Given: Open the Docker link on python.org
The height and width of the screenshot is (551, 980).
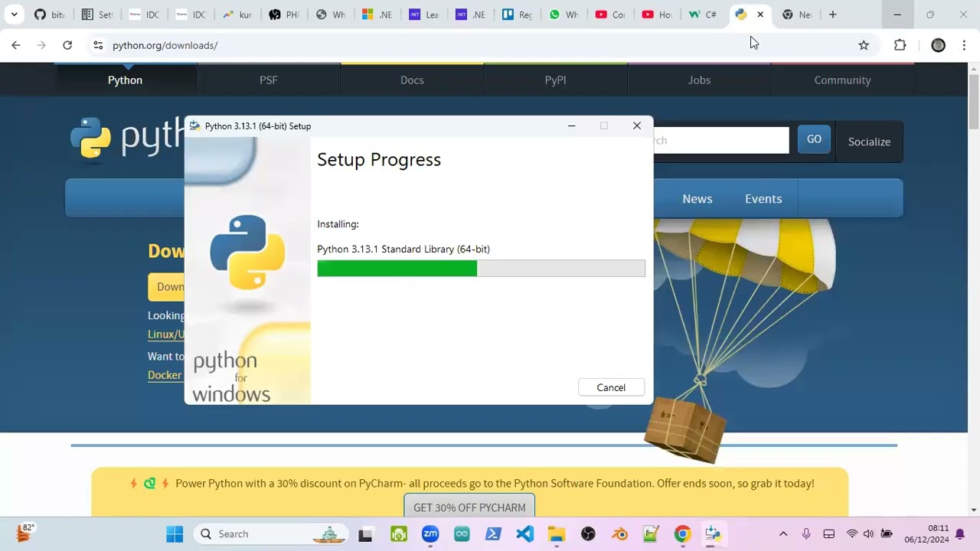Looking at the screenshot, I should pyautogui.click(x=165, y=375).
